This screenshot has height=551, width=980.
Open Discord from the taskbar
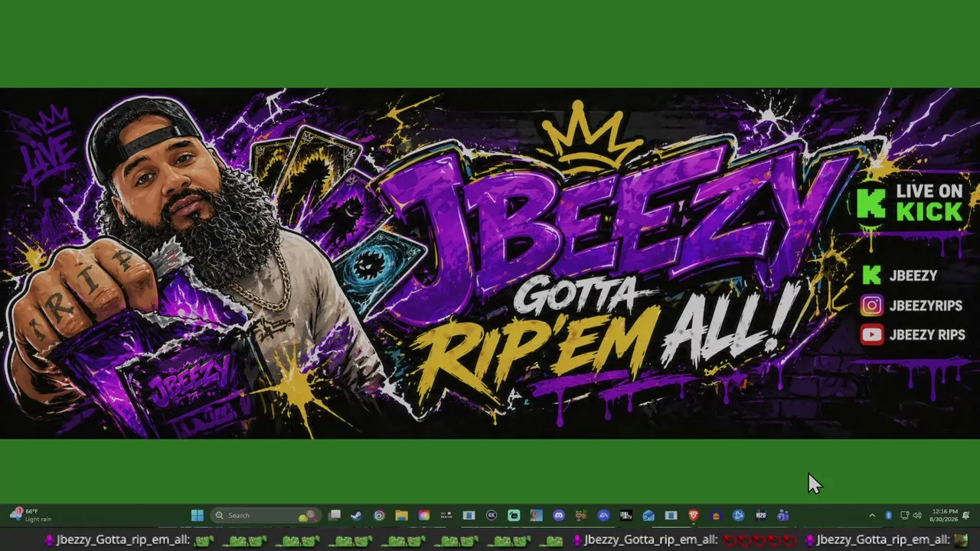[559, 516]
